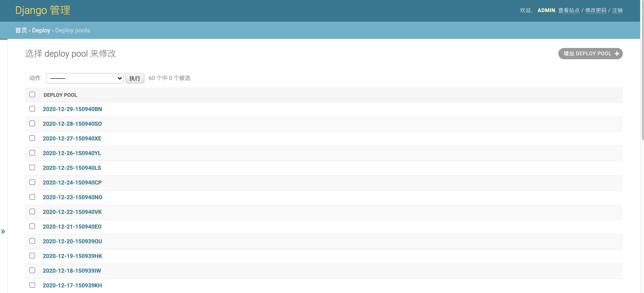The height and width of the screenshot is (293, 644).
Task: Open deploy pool 2020-12-26-150940YL
Action: [x=72, y=153]
